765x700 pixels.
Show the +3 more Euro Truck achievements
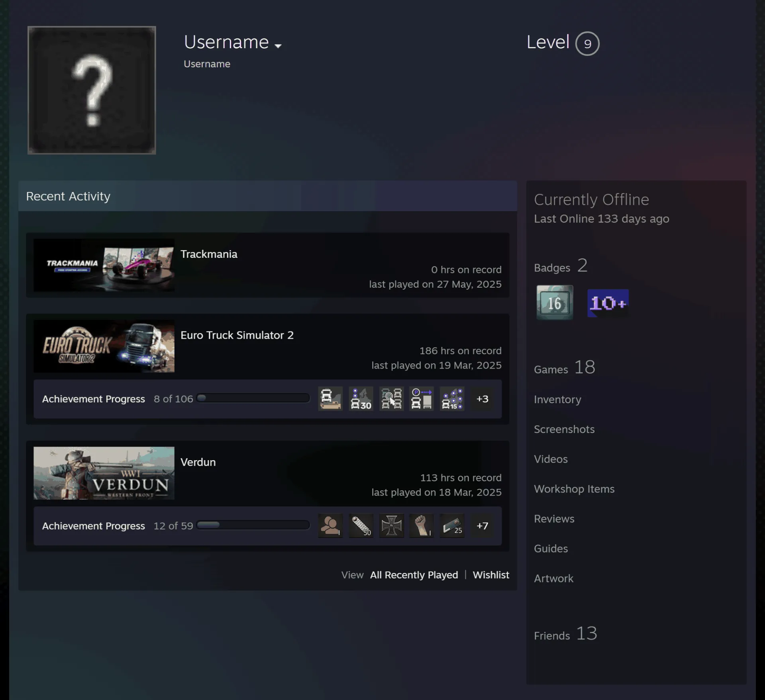[x=482, y=399]
